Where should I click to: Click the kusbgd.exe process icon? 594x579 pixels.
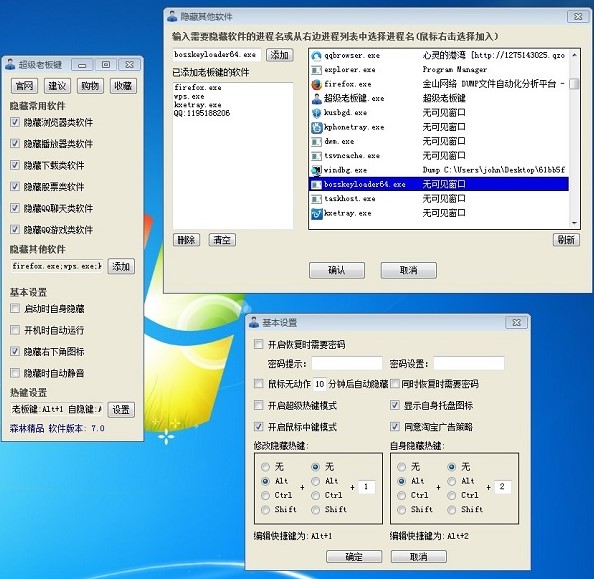click(316, 113)
